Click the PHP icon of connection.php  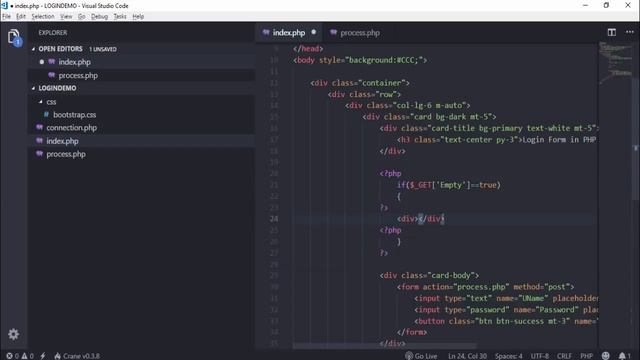coord(39,128)
